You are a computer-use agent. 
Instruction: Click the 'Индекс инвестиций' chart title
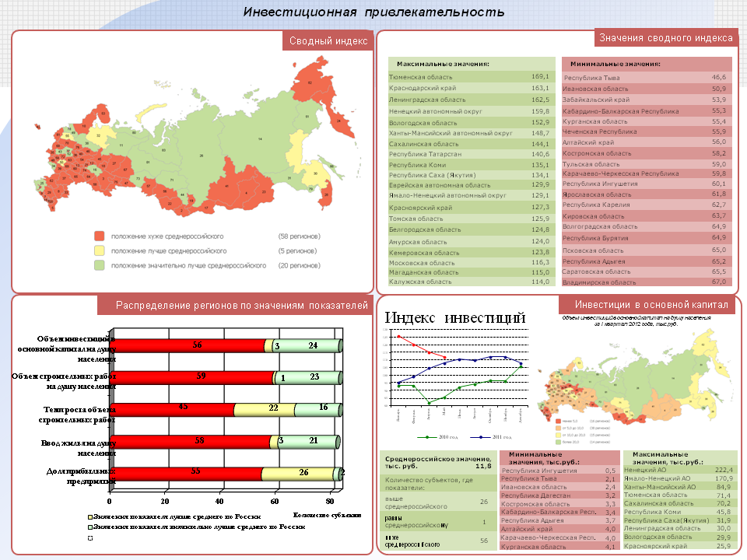click(x=455, y=317)
